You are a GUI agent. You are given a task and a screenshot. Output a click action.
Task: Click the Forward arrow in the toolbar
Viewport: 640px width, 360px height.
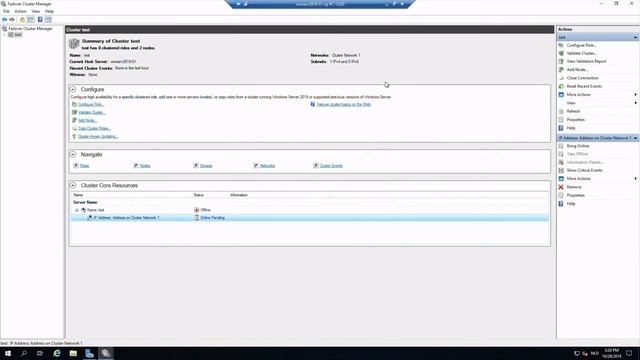pos(12,20)
